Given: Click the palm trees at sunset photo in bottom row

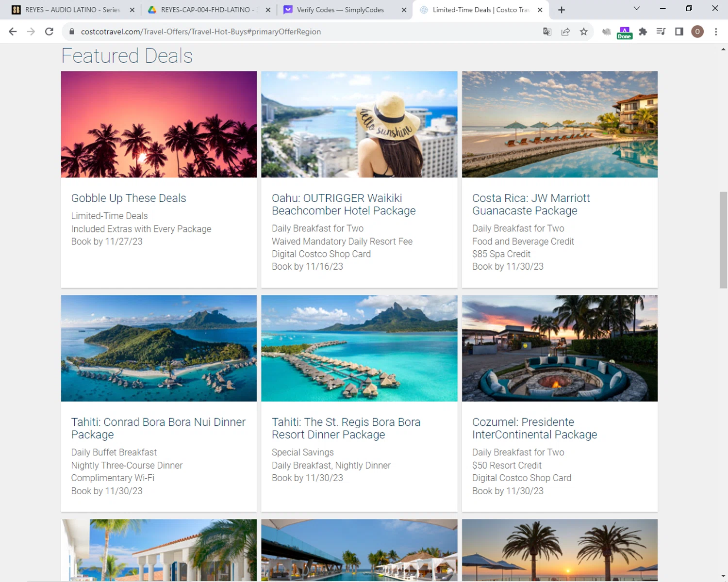Looking at the screenshot, I should point(560,550).
